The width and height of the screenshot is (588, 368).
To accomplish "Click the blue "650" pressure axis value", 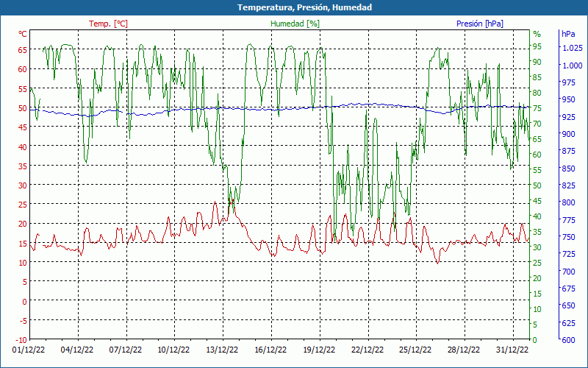I will click(x=569, y=305).
